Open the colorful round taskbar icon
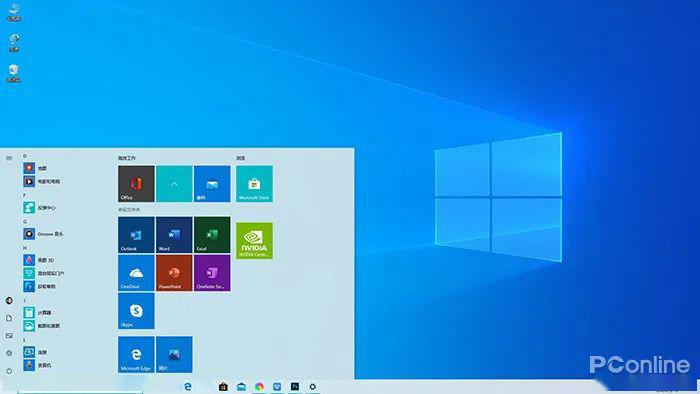The width and height of the screenshot is (700, 394). (259, 386)
